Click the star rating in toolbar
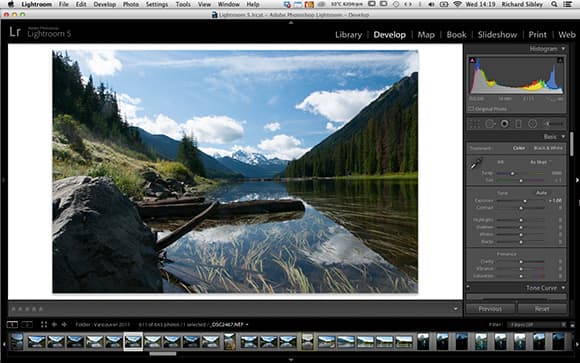The height and width of the screenshot is (363, 580). tap(27, 309)
